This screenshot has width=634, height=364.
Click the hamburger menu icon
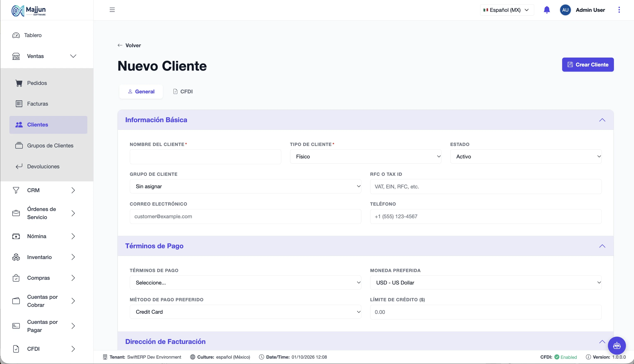pos(112,10)
